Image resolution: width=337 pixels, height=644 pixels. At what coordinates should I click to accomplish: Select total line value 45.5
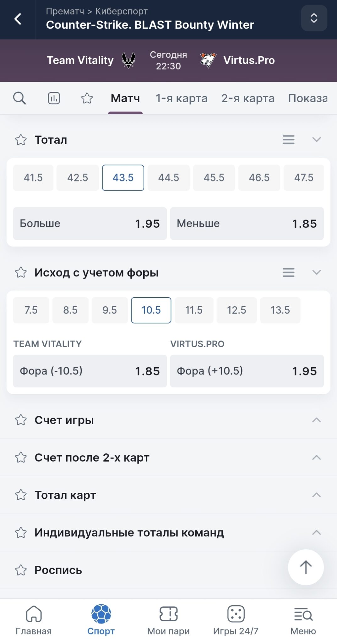click(x=214, y=178)
